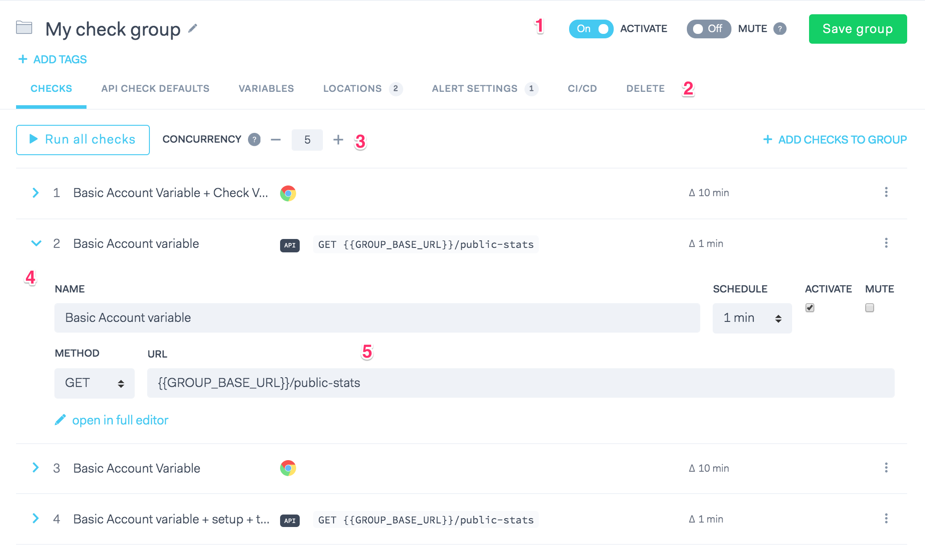The width and height of the screenshot is (925, 560).
Task: Click the Chrome browser icon on check 1
Action: 288,192
